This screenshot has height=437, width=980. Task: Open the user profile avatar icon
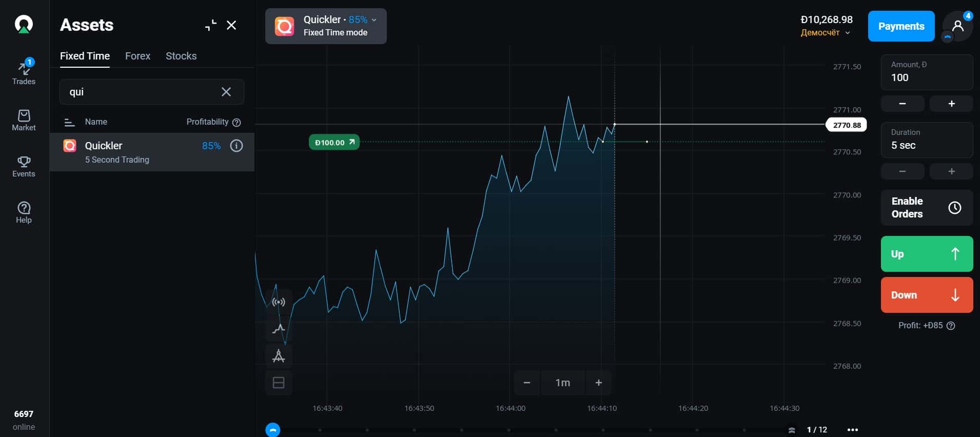[957, 26]
